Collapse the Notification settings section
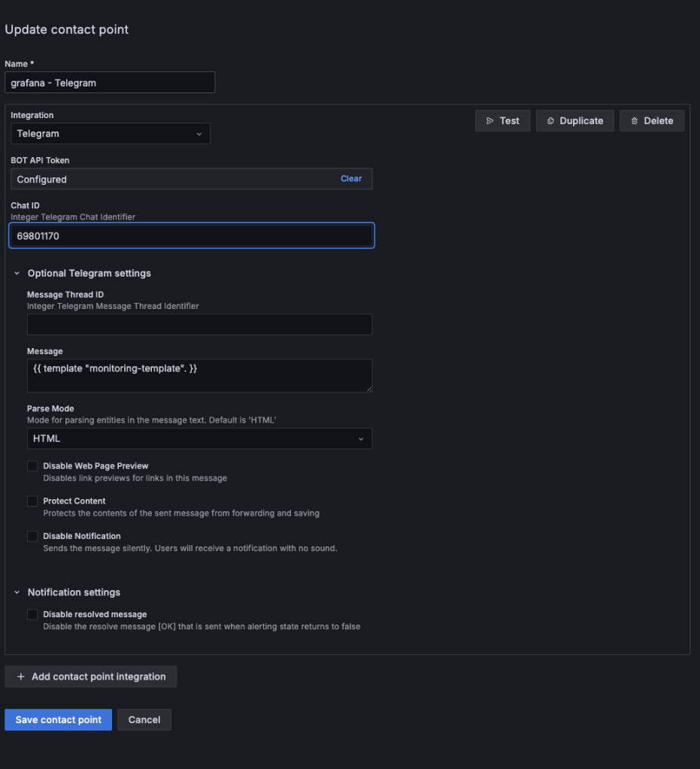This screenshot has height=769, width=700. (17, 592)
